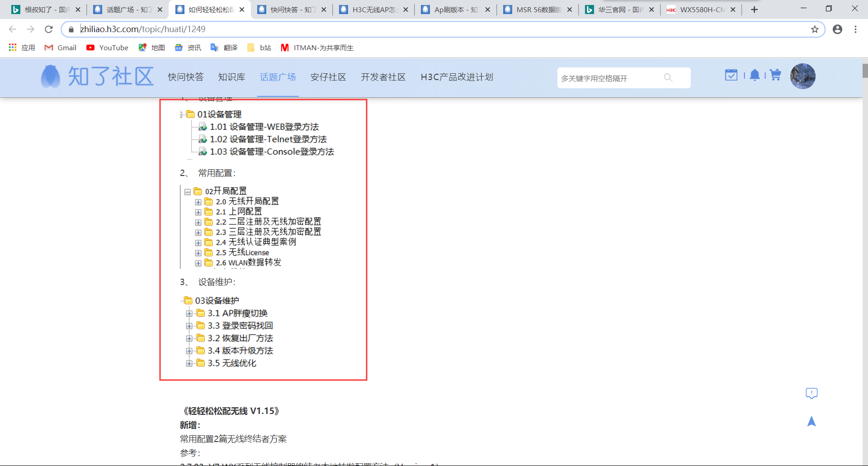Go back to the previous page

(12, 29)
